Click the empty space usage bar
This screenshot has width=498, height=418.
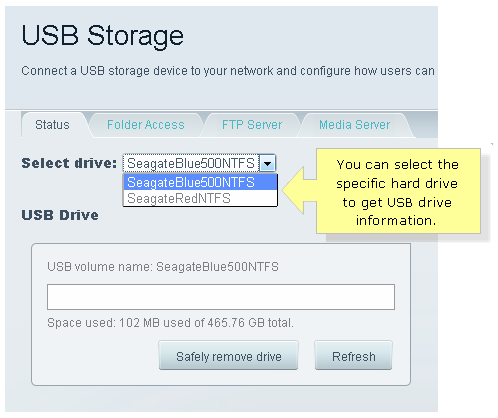(x=221, y=297)
